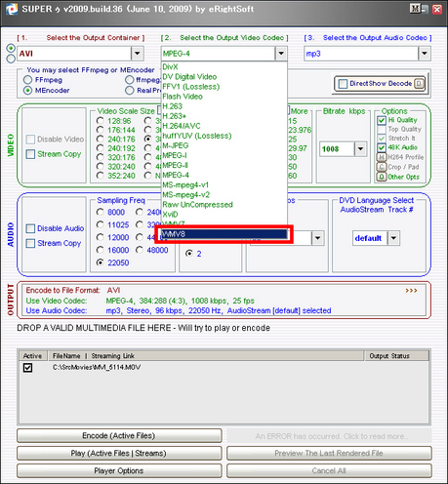
Task: Expand the Bitrate 1008 kbps dropdown
Action: 360,149
